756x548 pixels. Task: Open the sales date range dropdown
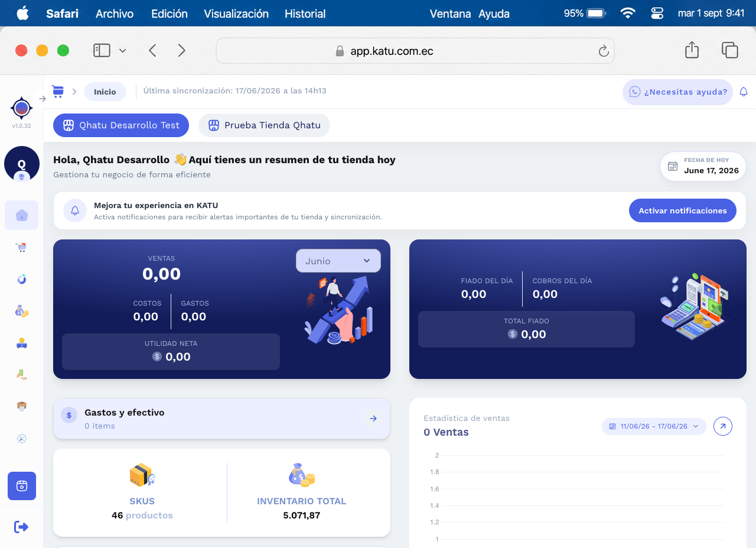pyautogui.click(x=654, y=426)
